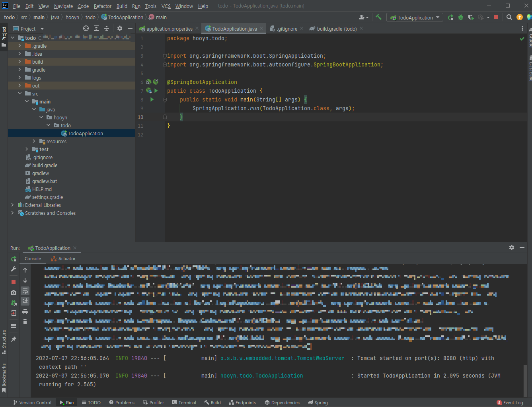Stop the app with top red square

[x=496, y=17]
